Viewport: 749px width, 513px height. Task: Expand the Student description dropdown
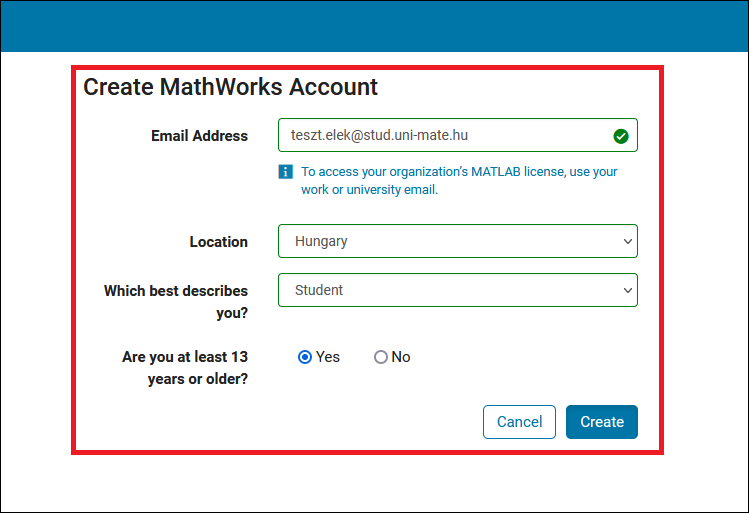point(456,290)
